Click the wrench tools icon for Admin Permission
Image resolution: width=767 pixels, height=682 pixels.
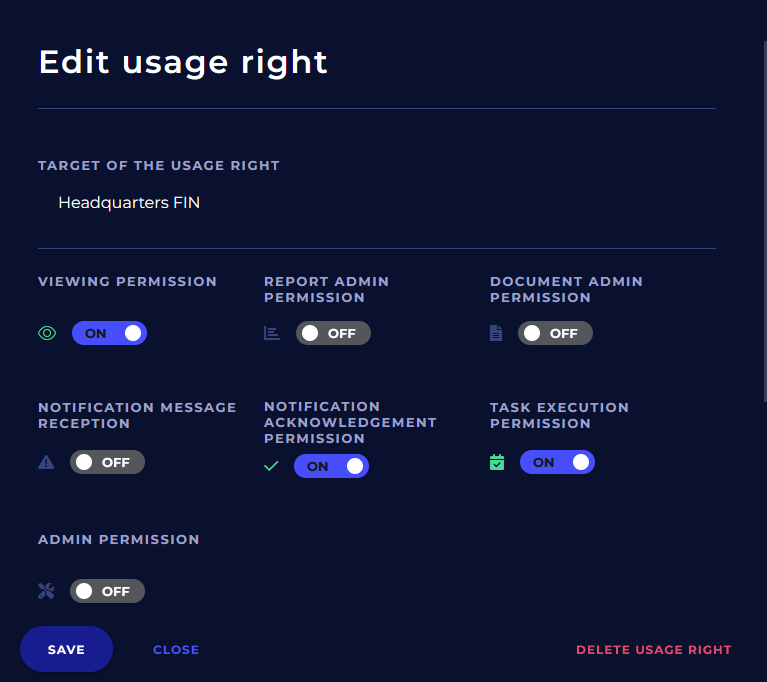click(46, 591)
